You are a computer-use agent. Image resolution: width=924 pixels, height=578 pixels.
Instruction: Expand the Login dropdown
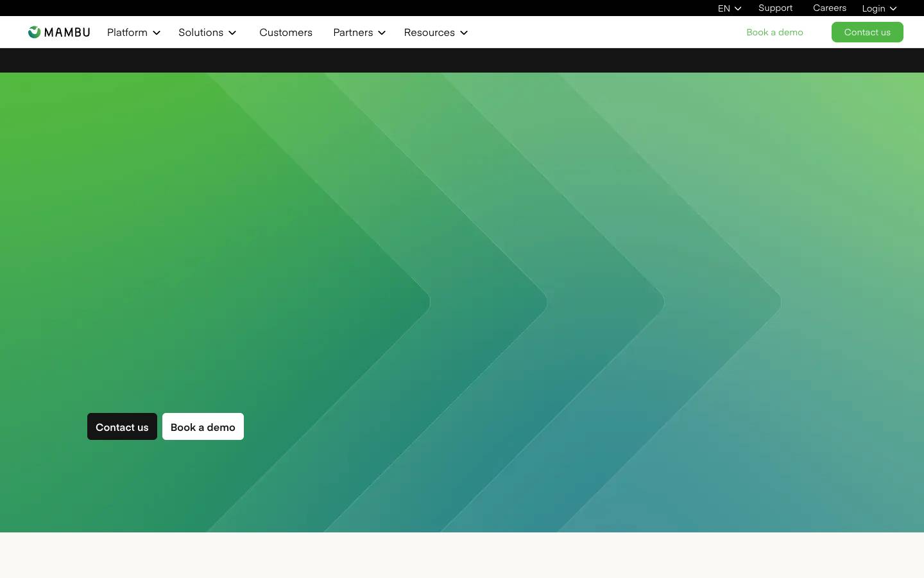coord(879,8)
